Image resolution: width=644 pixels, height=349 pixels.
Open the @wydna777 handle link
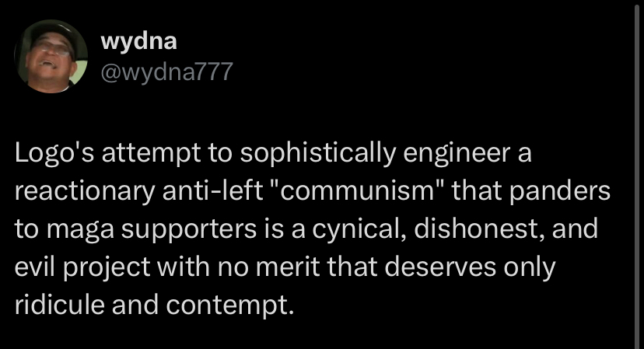point(166,72)
